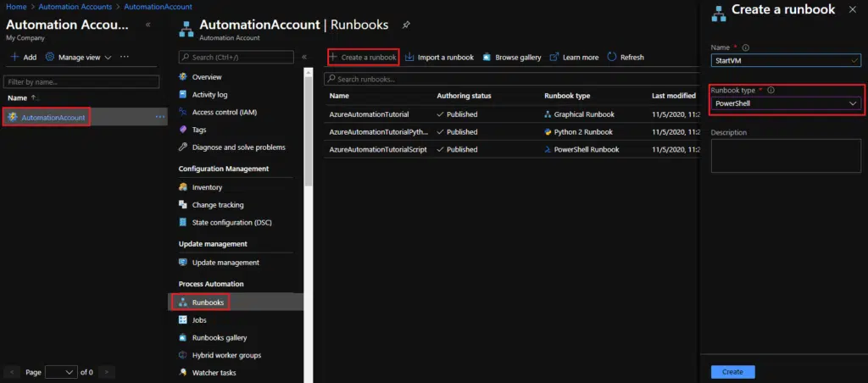Open the Runbook type dropdown

pyautogui.click(x=786, y=103)
